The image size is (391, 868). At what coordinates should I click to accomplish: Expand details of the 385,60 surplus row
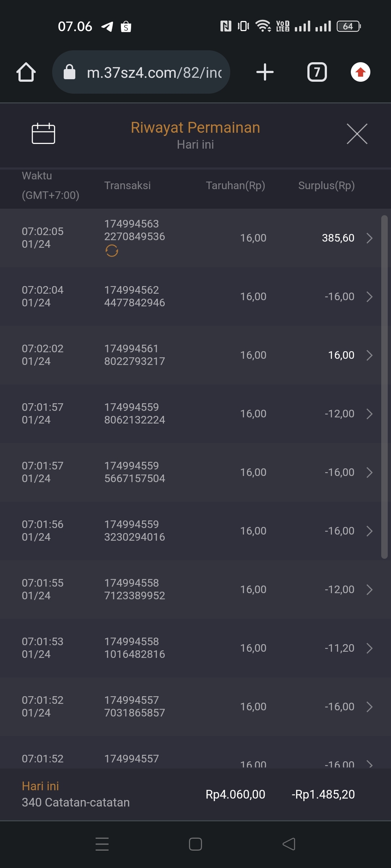(x=369, y=238)
